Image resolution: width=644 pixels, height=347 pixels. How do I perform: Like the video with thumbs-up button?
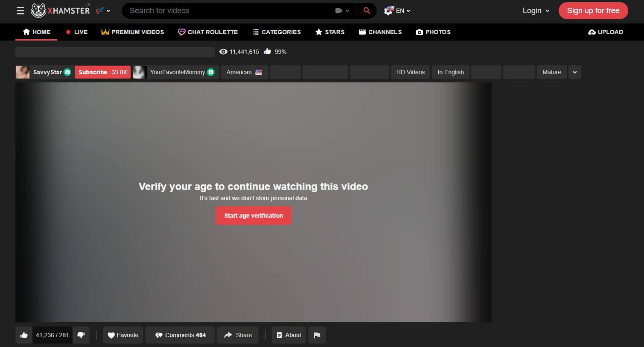(24, 335)
